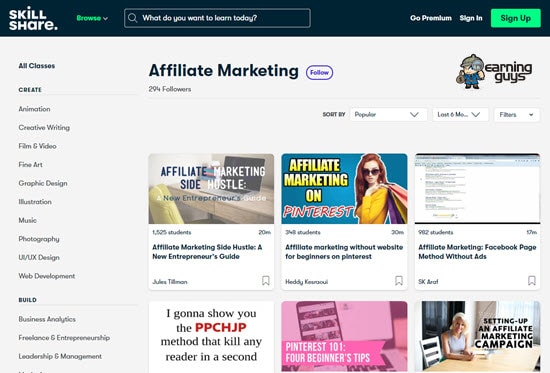Open the Photography category
550x373 pixels.
(x=39, y=239)
